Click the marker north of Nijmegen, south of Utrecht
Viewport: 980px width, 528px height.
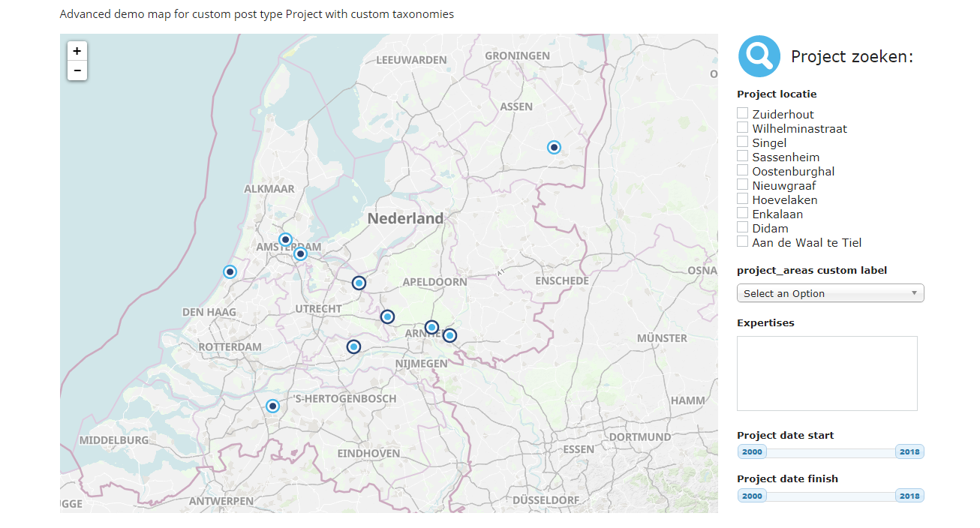(353, 346)
